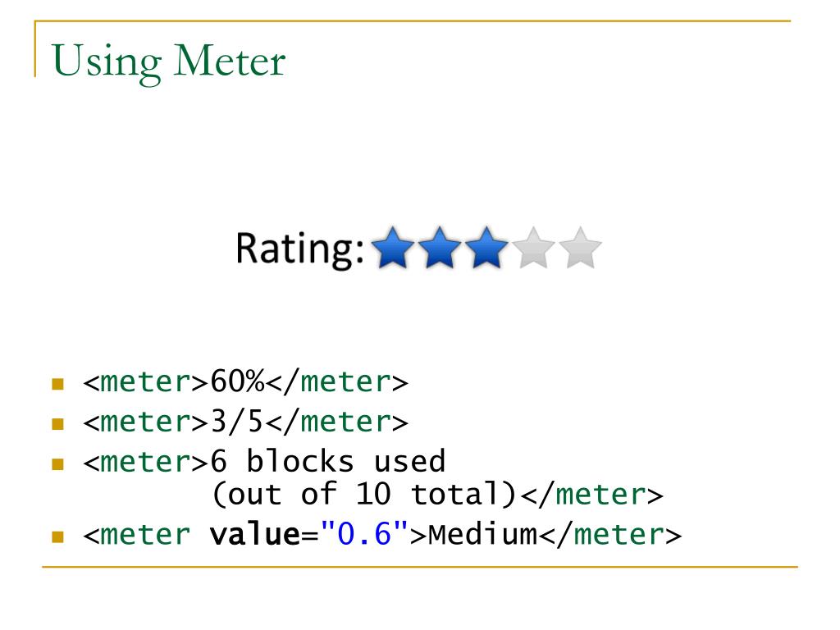
Task: Click the 'Rating:' label text
Action: tap(300, 249)
